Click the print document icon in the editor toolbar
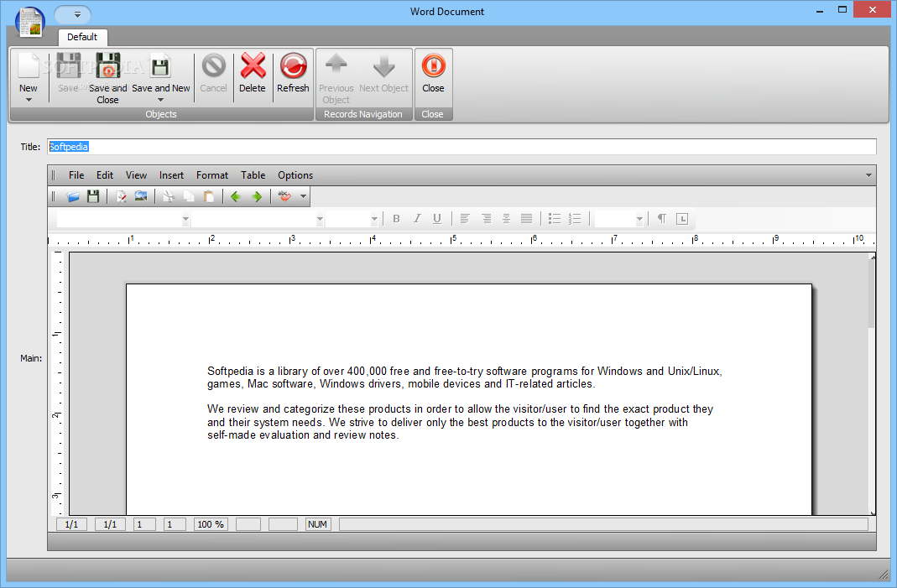 (x=121, y=197)
